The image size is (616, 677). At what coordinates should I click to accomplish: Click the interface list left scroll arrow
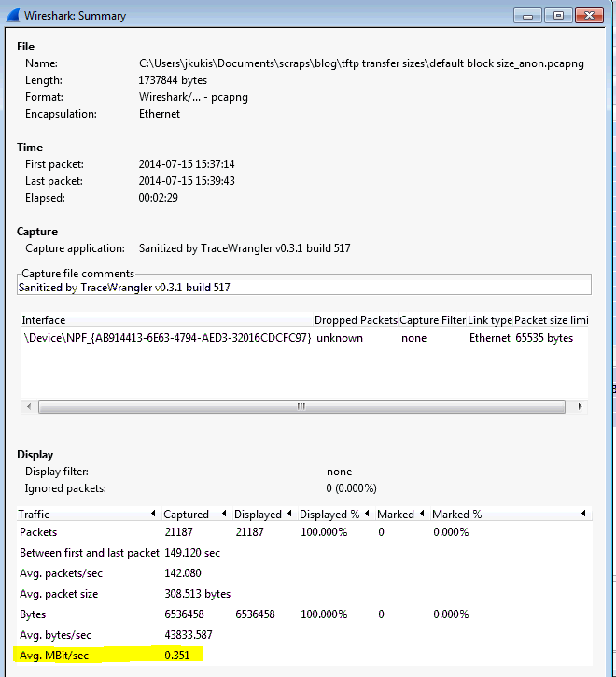(x=28, y=406)
